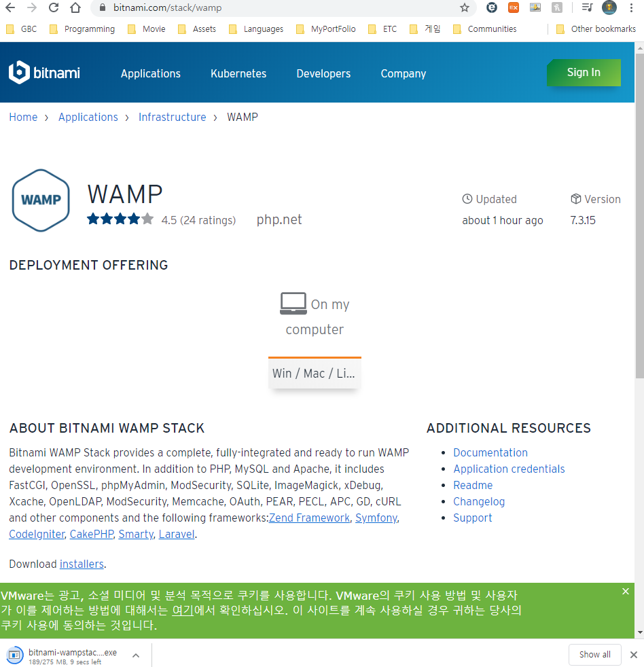Reload the page with the refresh icon
This screenshot has height=667, width=644.
(x=54, y=7)
